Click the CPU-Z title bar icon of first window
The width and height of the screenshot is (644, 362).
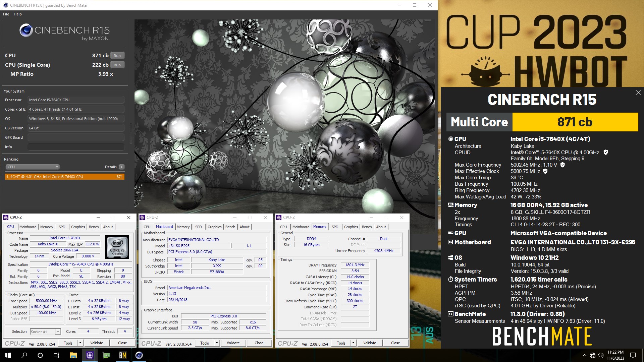tap(6, 218)
